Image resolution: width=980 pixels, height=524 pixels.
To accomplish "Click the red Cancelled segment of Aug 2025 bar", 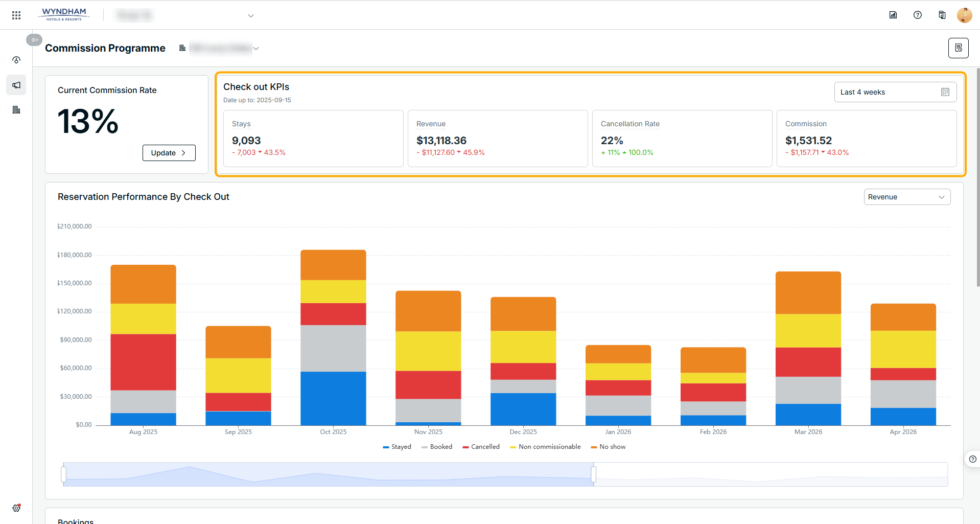I will click(143, 362).
